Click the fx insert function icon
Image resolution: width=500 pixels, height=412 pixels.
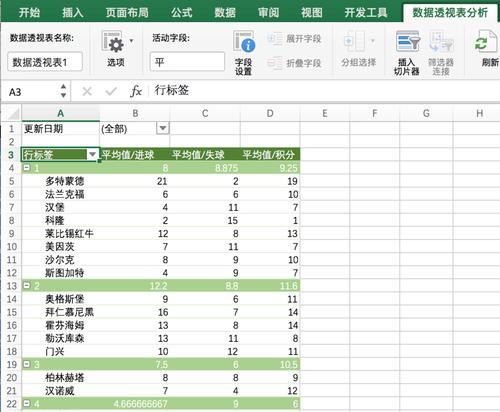(136, 91)
